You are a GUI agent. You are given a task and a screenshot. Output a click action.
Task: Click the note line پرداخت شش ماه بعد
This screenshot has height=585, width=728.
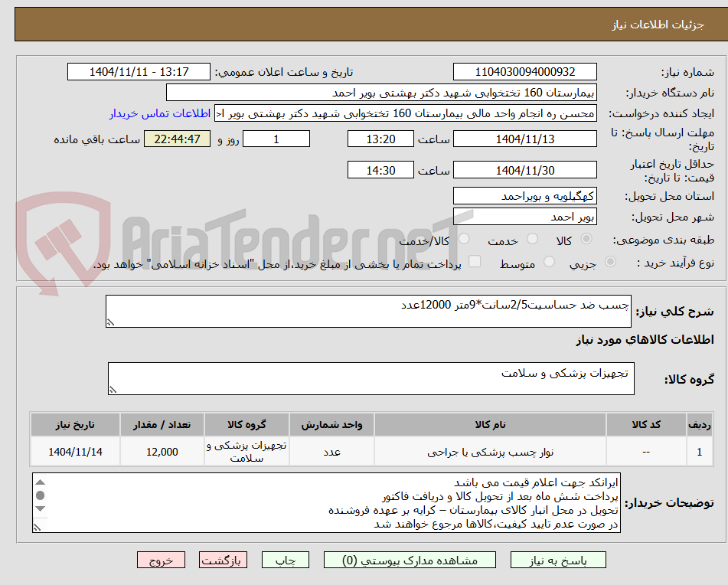click(x=500, y=496)
